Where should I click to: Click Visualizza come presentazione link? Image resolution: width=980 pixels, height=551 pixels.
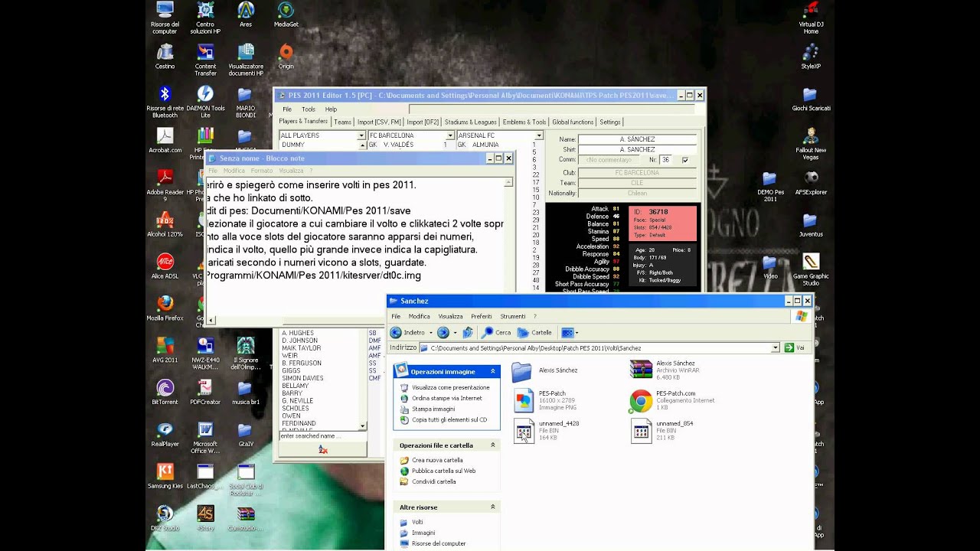[x=450, y=387]
